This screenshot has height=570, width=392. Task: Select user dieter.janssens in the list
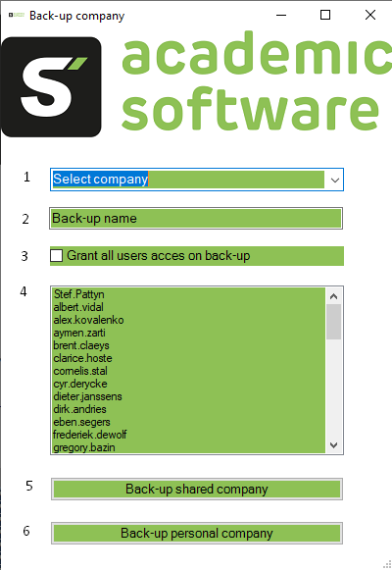[88, 396]
